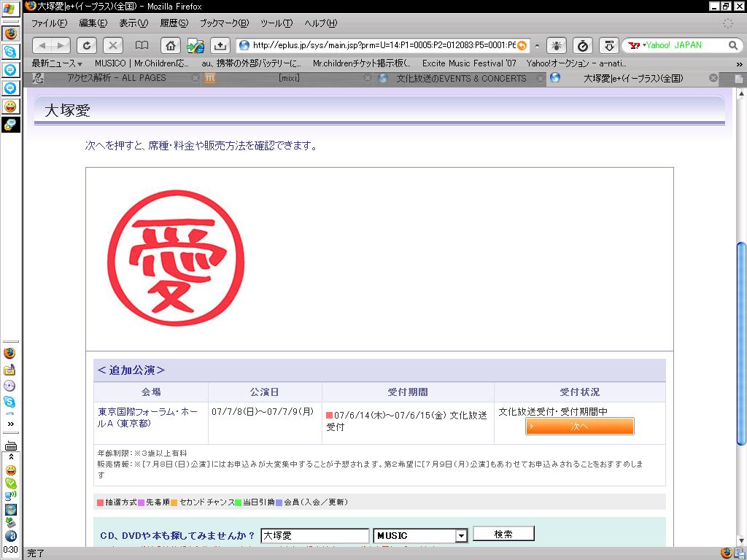The width and height of the screenshot is (747, 560).
Task: Close the 大塚愛 e+ tab
Action: coord(713,78)
